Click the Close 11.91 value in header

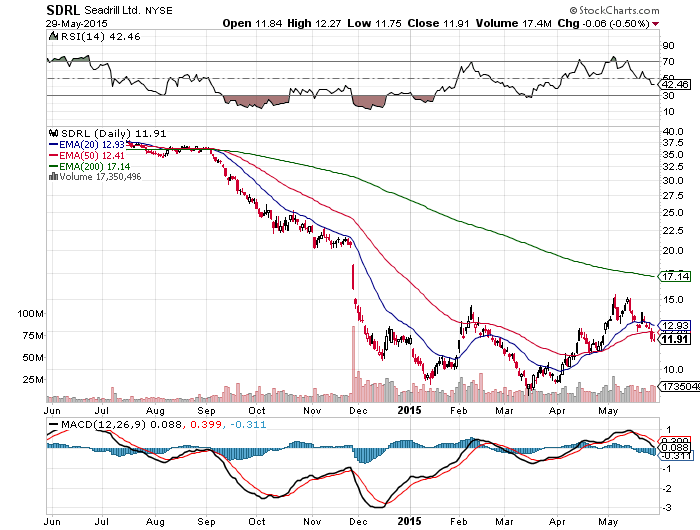click(x=438, y=23)
